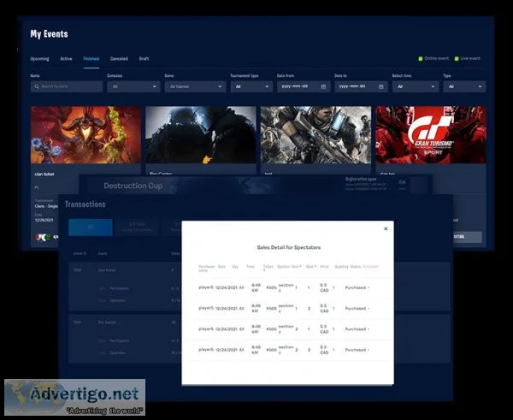Sort by the Seat column header
513x420 pixels.
tap(311, 267)
